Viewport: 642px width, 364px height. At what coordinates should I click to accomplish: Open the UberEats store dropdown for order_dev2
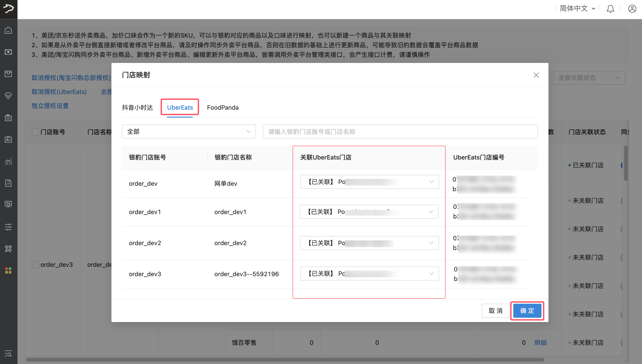370,243
